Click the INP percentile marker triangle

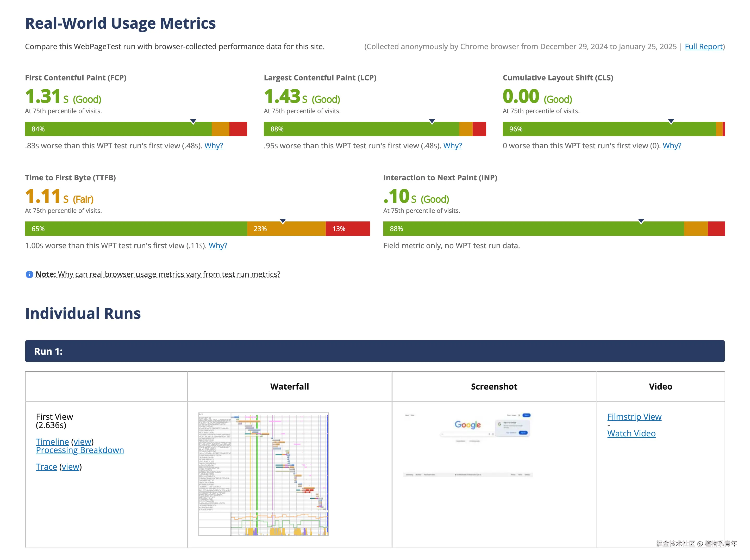point(641,221)
